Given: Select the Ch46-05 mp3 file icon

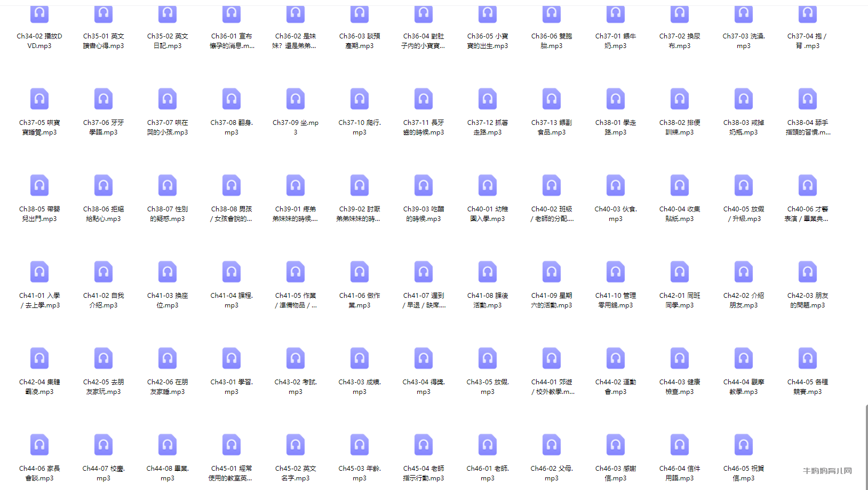Looking at the screenshot, I should click(744, 445).
